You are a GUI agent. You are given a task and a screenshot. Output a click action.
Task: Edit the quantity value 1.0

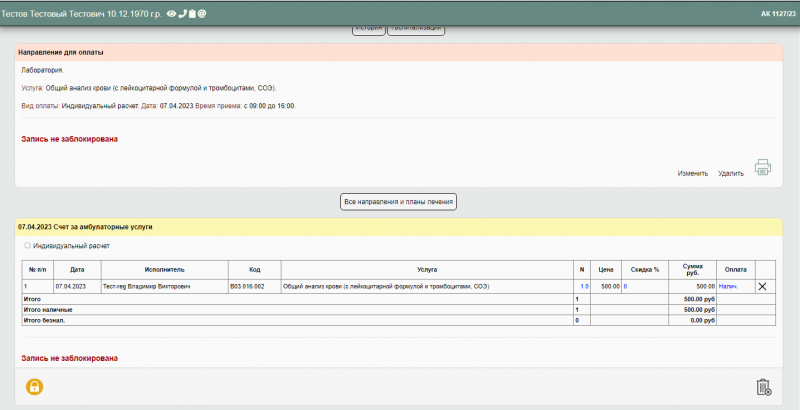[583, 287]
